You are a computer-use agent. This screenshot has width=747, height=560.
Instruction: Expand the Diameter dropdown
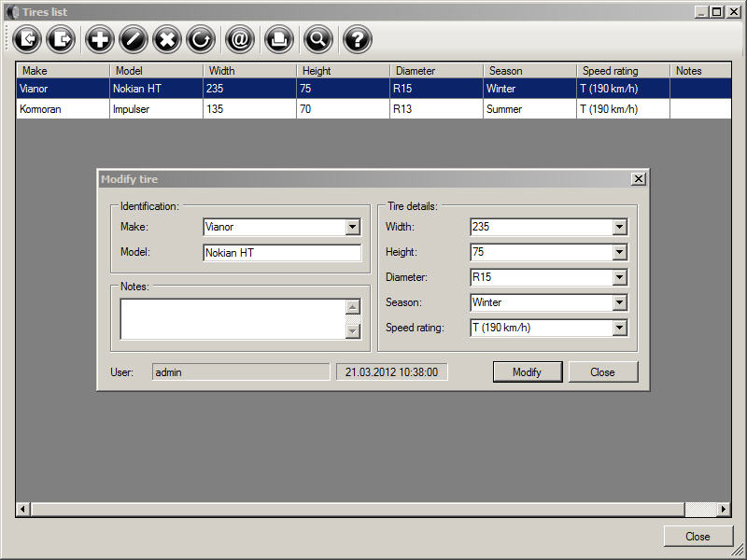619,277
